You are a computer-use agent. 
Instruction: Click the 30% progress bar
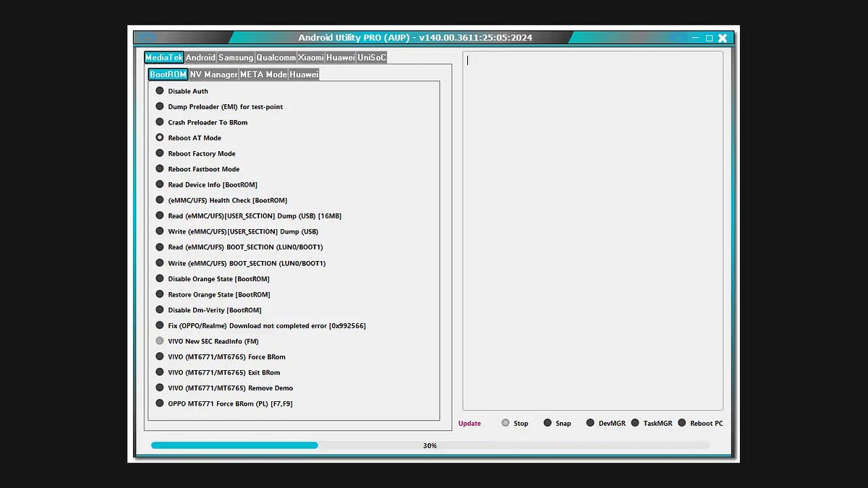[x=430, y=445]
